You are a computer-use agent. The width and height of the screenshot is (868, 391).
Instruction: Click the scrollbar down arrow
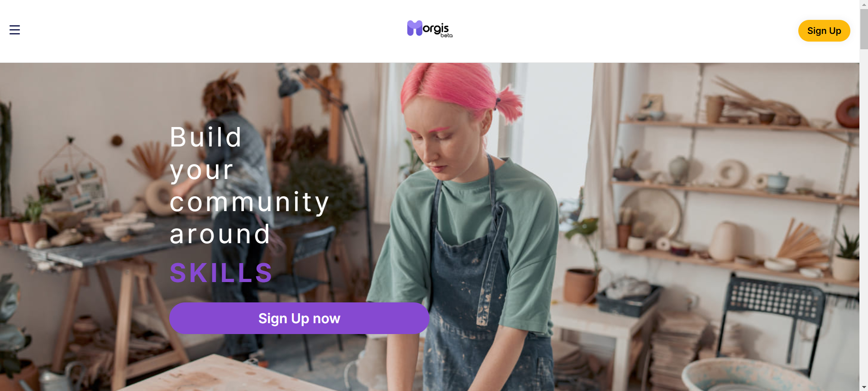tap(863, 387)
